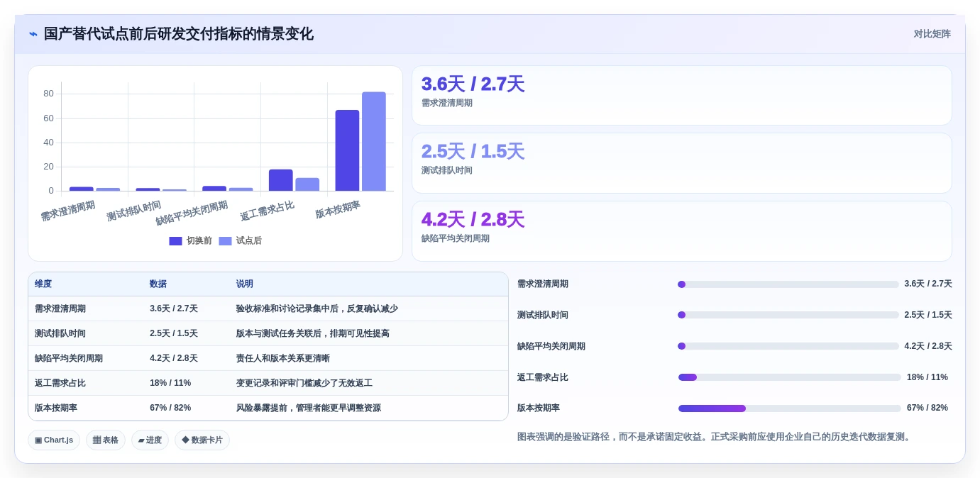Screen dimensions: 980x478
Task: Select the 测试排队时间 data card
Action: point(681,163)
